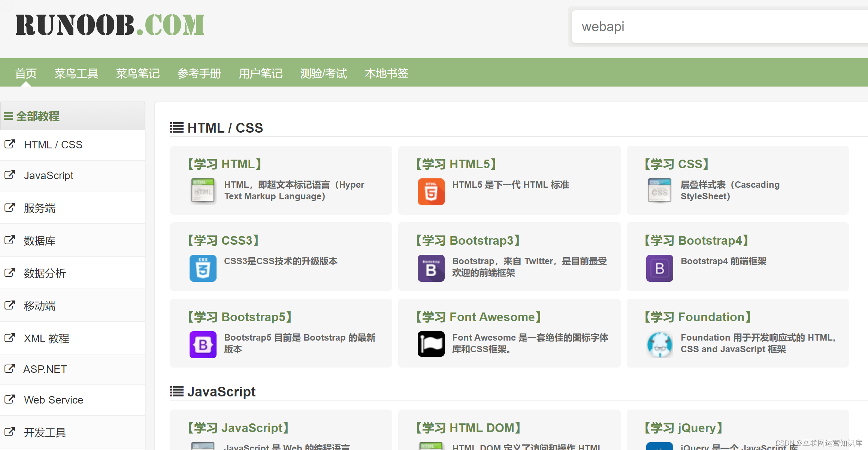This screenshot has width=868, height=450.
Task: Open XML 教程 from the sidebar
Action: tap(46, 338)
